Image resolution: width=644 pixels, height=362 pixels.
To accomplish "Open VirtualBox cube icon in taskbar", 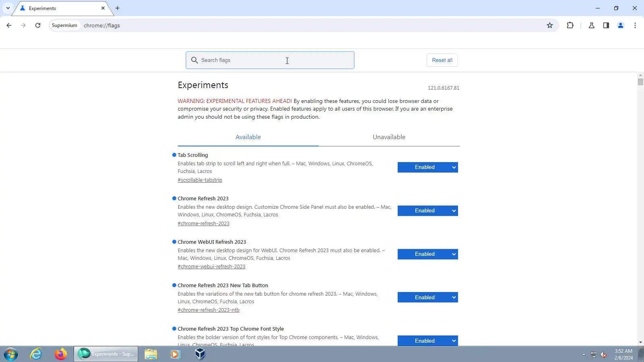I will (200, 354).
